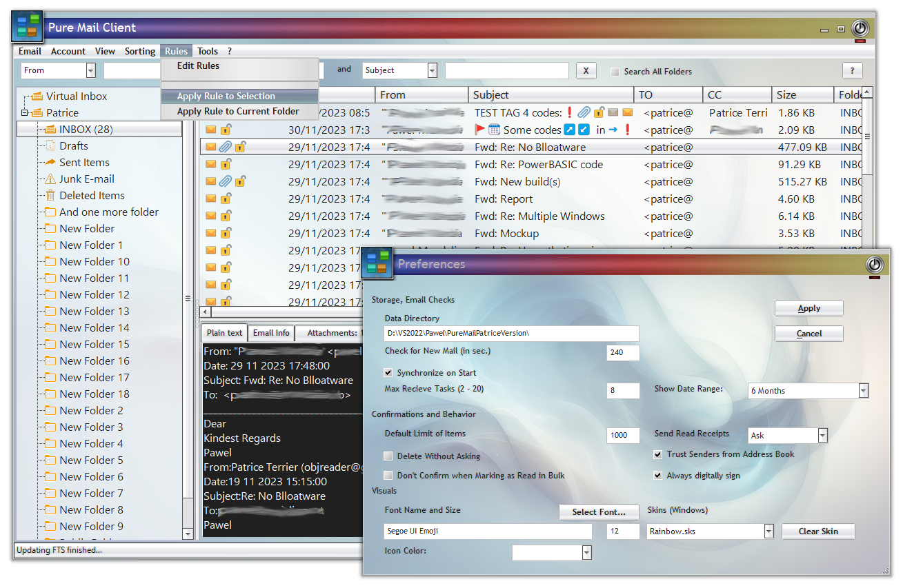Click the folder icon next to New Folder 10
Screen dimensions: 903x588
(x=50, y=262)
